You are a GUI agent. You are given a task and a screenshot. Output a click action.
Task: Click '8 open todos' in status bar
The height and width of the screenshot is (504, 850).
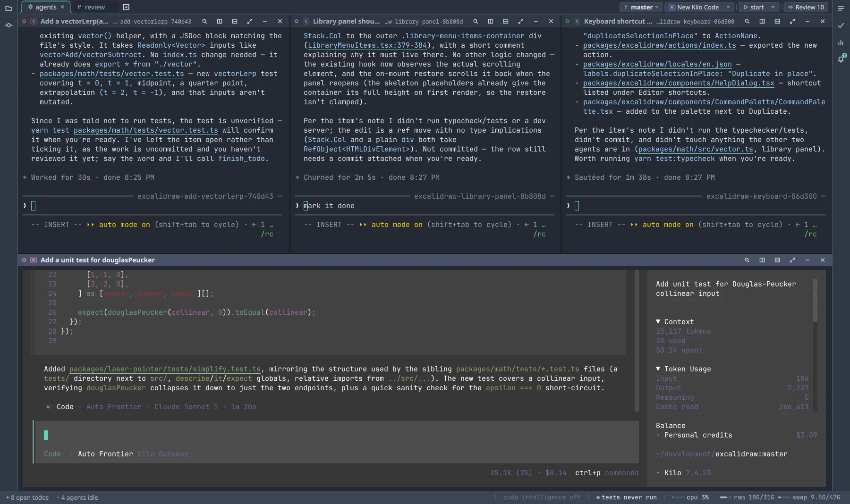pos(28,497)
